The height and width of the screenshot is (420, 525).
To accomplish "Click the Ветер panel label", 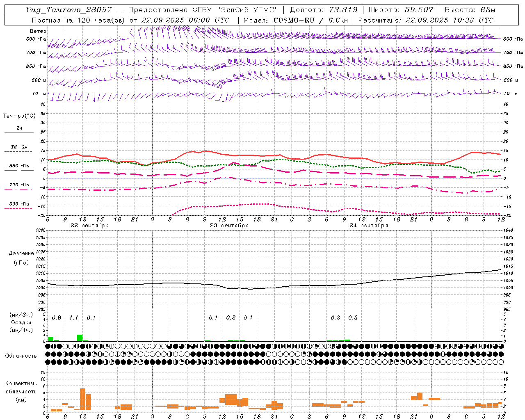I will pyautogui.click(x=38, y=31).
